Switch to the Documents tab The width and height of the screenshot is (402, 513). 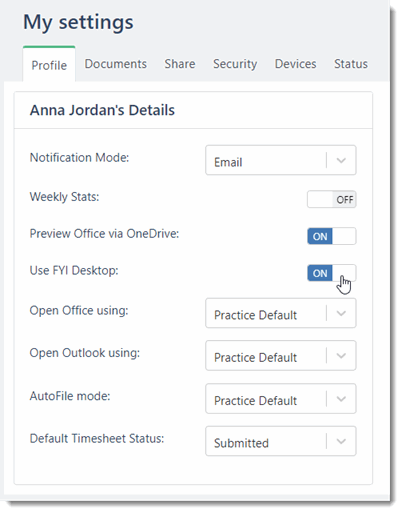116,64
